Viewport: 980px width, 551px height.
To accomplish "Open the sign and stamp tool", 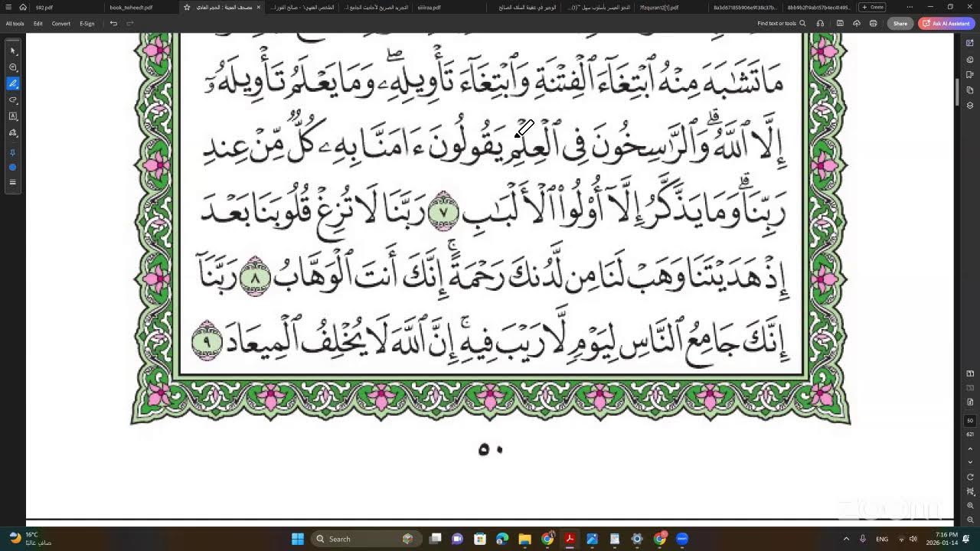I will point(13,133).
